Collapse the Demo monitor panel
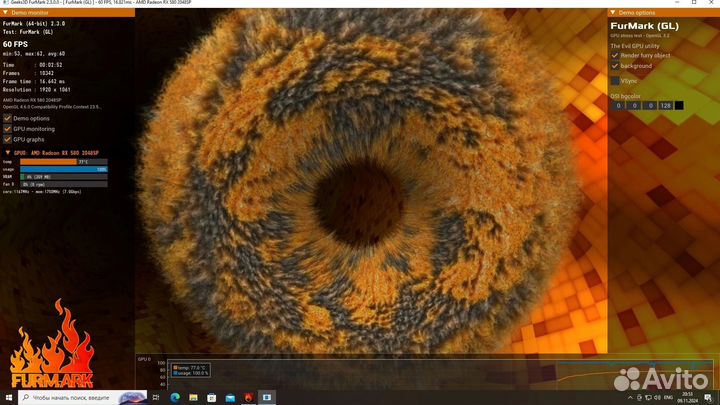This screenshot has height=405, width=720. (6, 13)
